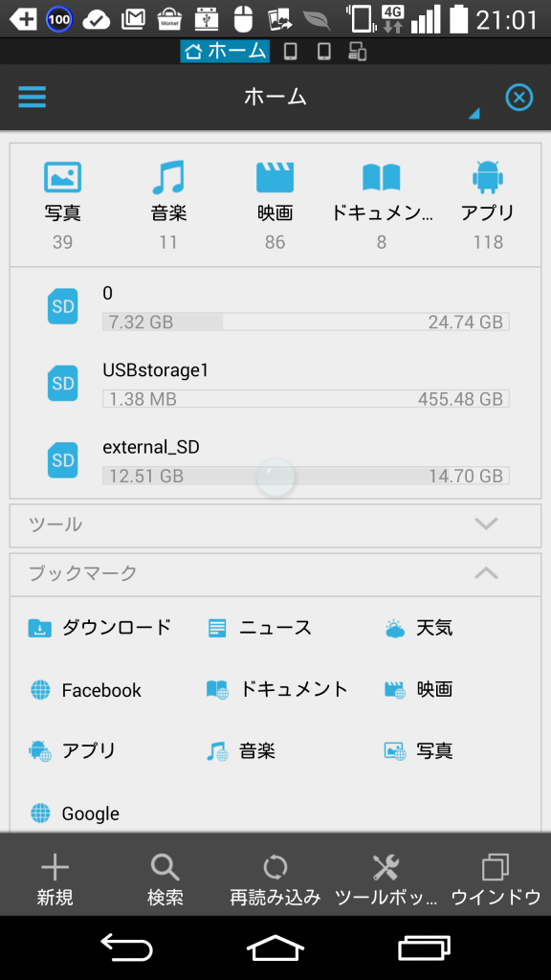Open the 映画 movies category

(275, 177)
